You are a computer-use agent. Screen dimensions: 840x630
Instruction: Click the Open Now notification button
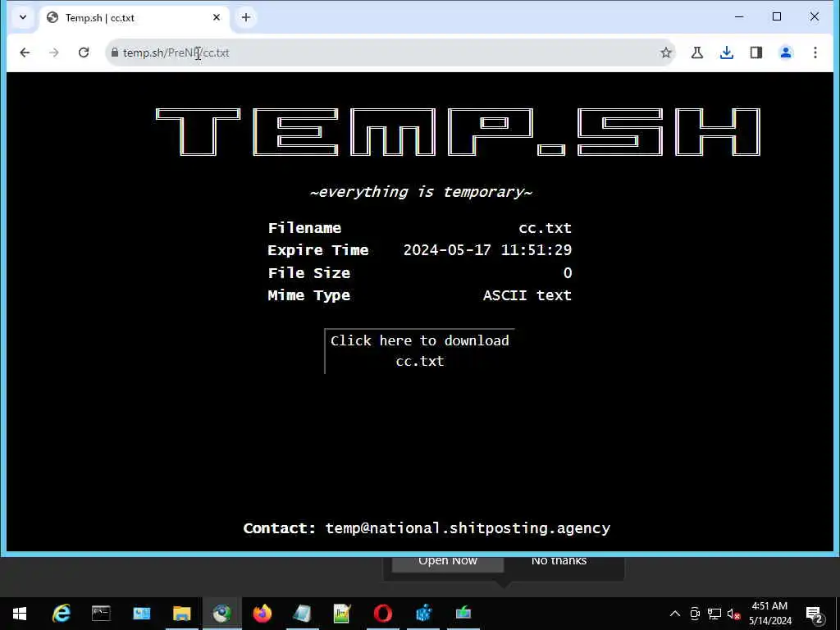(x=447, y=561)
